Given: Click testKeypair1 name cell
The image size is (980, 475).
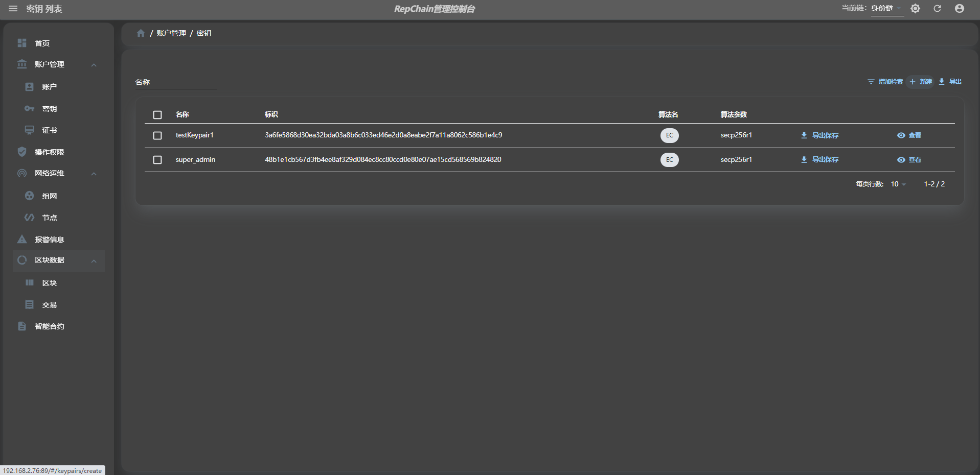Looking at the screenshot, I should point(194,135).
